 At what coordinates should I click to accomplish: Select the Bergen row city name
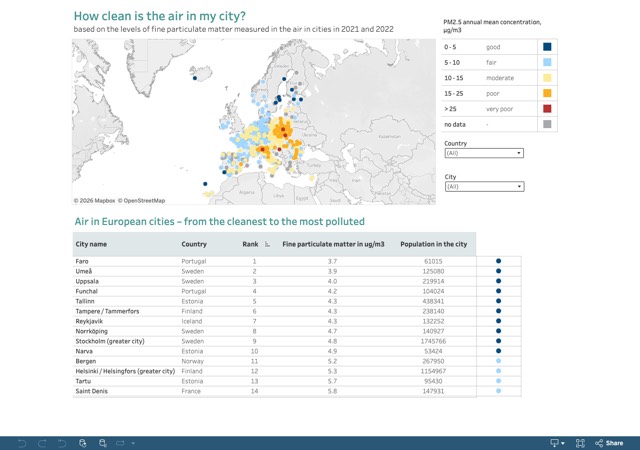pos(86,361)
